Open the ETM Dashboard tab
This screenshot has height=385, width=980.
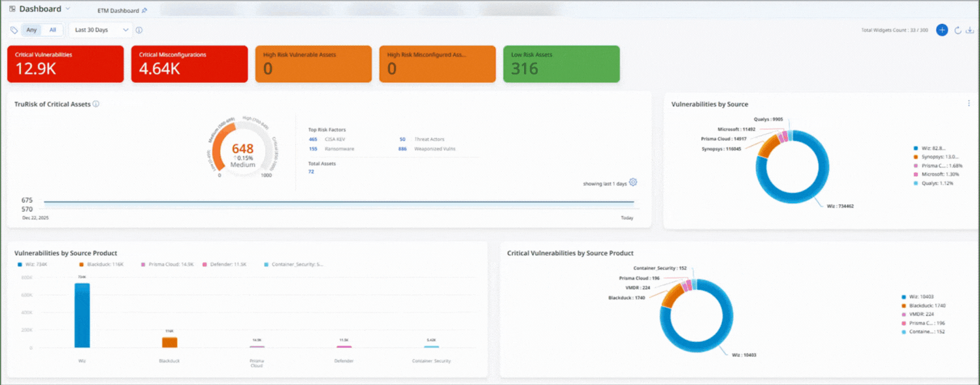pos(118,10)
